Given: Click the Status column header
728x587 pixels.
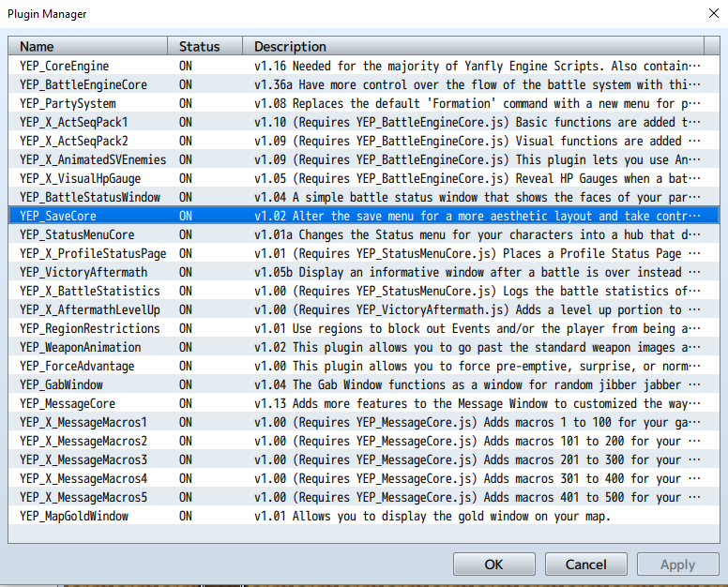Looking at the screenshot, I should [x=205, y=46].
